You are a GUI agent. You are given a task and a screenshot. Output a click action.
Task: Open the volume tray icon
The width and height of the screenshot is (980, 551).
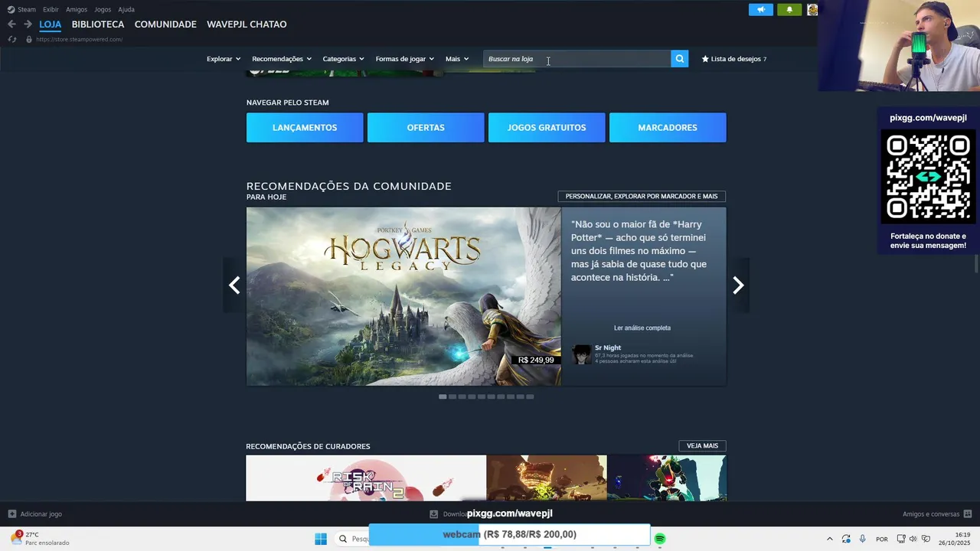[913, 539]
